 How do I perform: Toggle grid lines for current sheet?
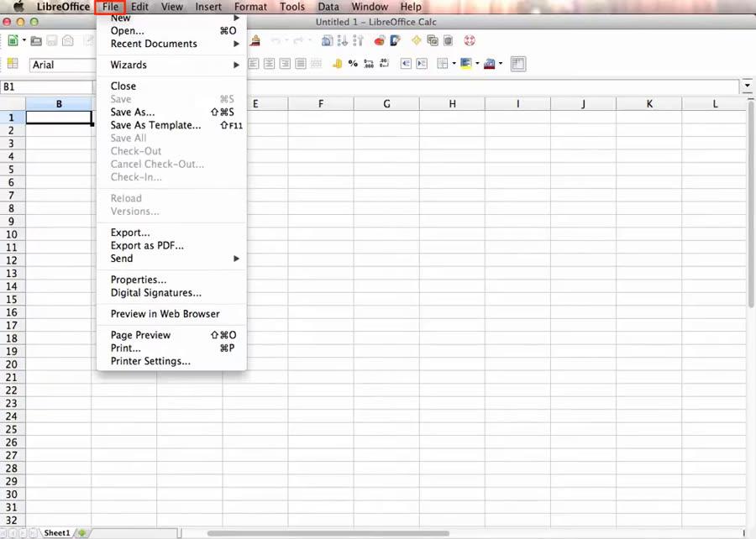(518, 64)
